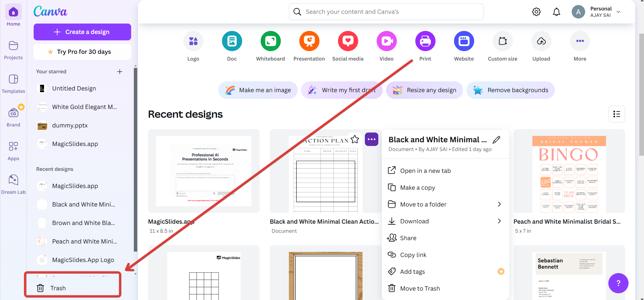Expand Move to a folder submenu

click(499, 204)
